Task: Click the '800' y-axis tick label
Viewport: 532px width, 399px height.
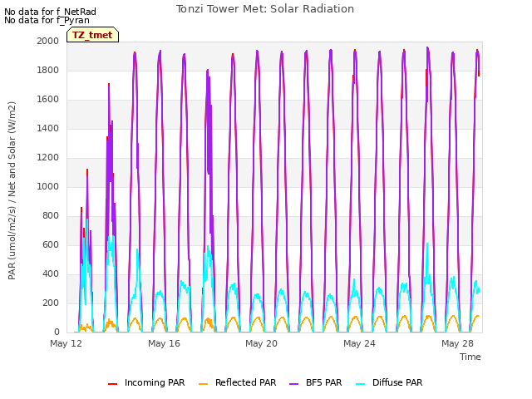Action: coord(51,216)
